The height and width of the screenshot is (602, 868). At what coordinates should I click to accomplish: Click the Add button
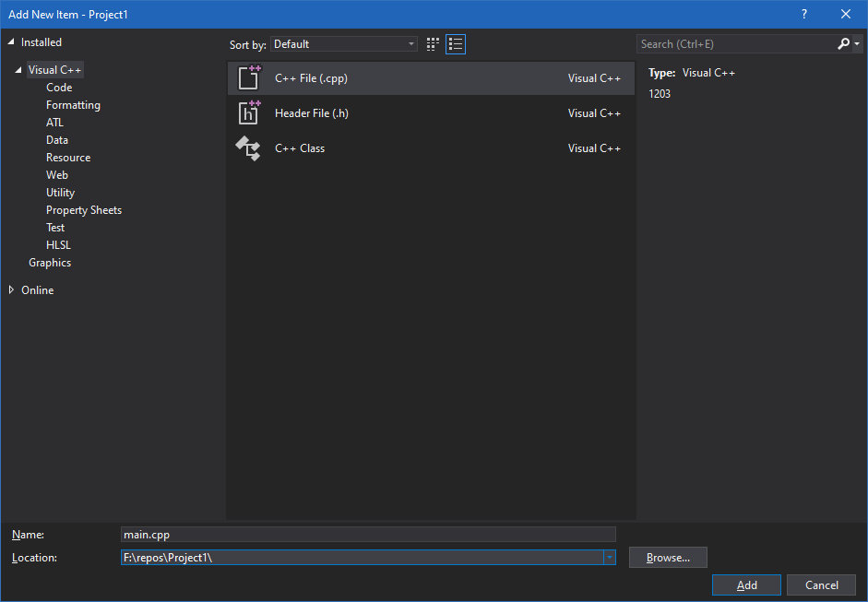tap(746, 585)
